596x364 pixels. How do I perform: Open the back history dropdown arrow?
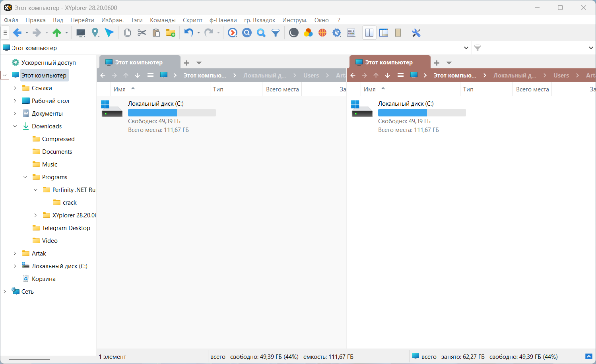point(27,33)
